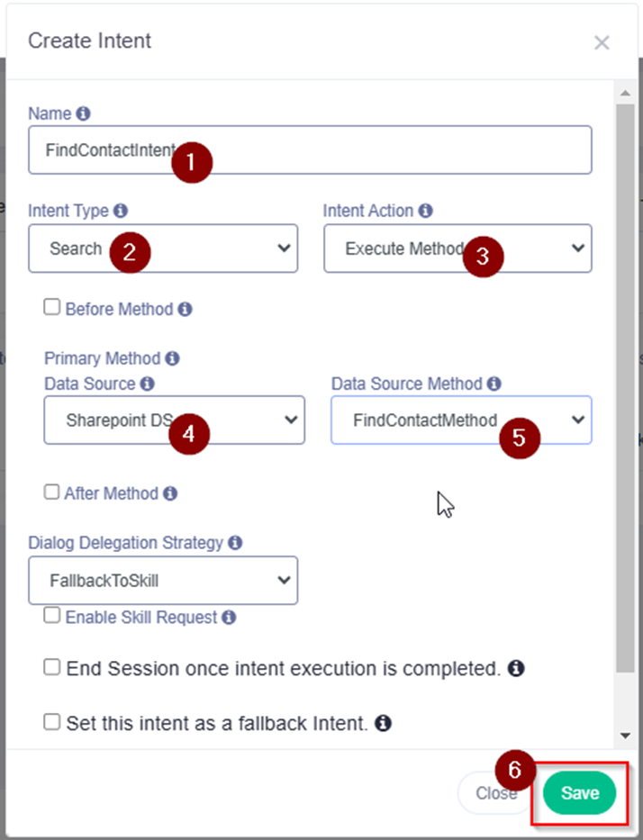Click info icon beside Before Method
The width and height of the screenshot is (643, 840).
pyautogui.click(x=185, y=309)
